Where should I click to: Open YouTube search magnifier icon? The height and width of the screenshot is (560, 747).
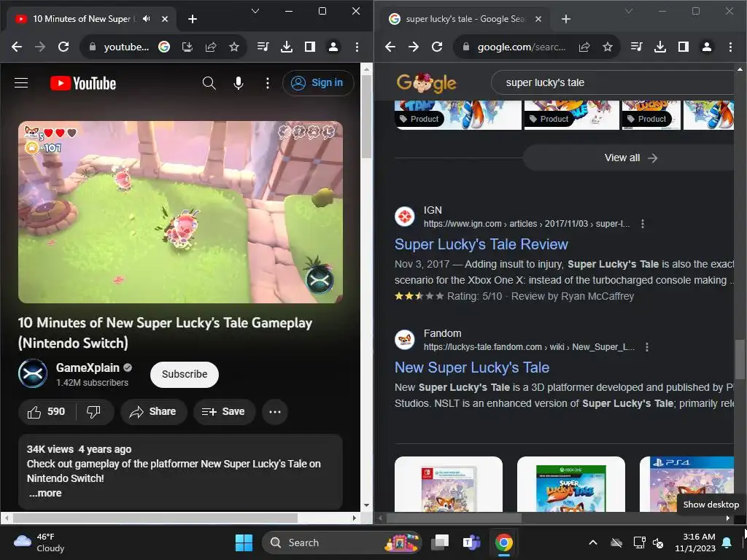(x=209, y=83)
